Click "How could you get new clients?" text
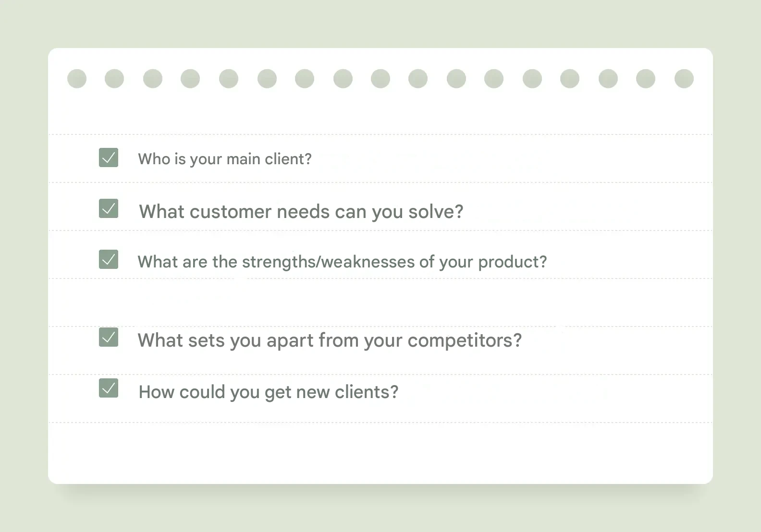 point(269,392)
